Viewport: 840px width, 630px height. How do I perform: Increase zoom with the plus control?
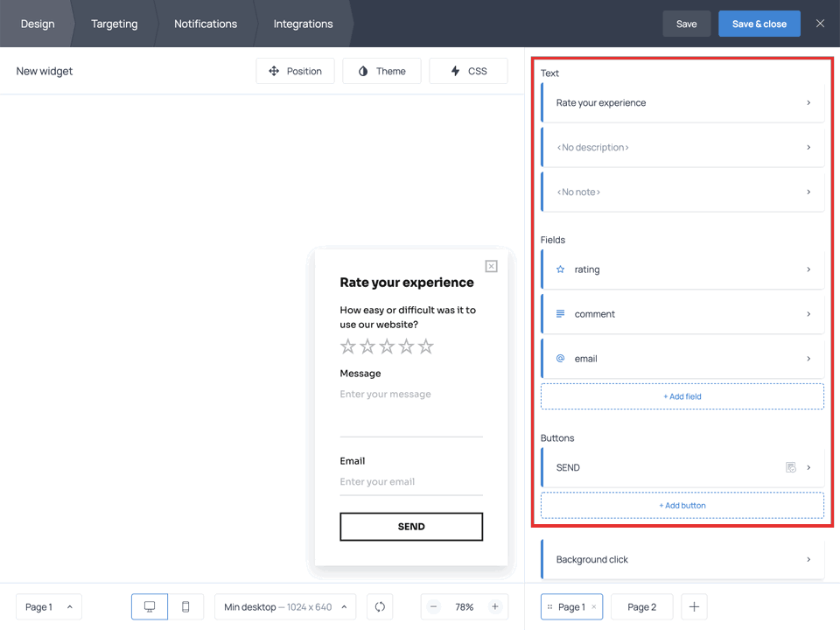pyautogui.click(x=495, y=606)
